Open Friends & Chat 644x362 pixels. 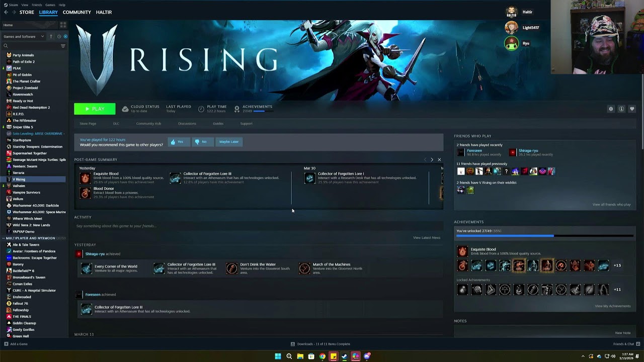point(626,344)
